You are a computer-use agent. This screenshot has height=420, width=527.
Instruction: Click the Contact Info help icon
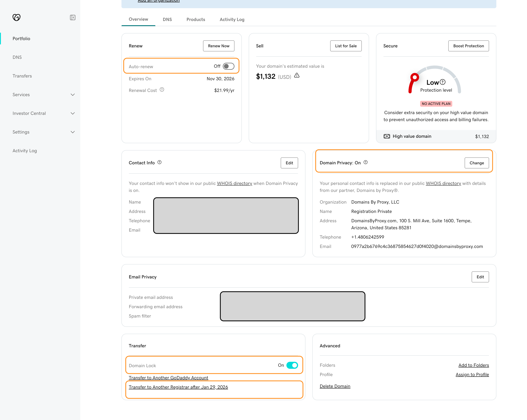160,162
